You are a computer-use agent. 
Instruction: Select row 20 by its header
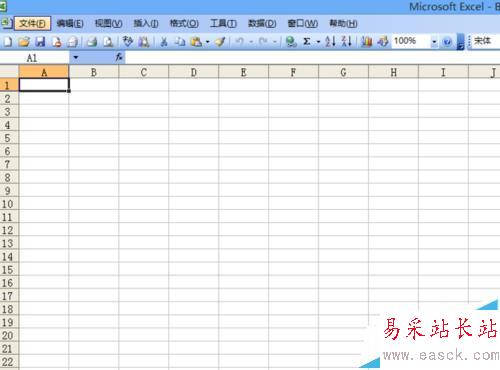[9, 335]
